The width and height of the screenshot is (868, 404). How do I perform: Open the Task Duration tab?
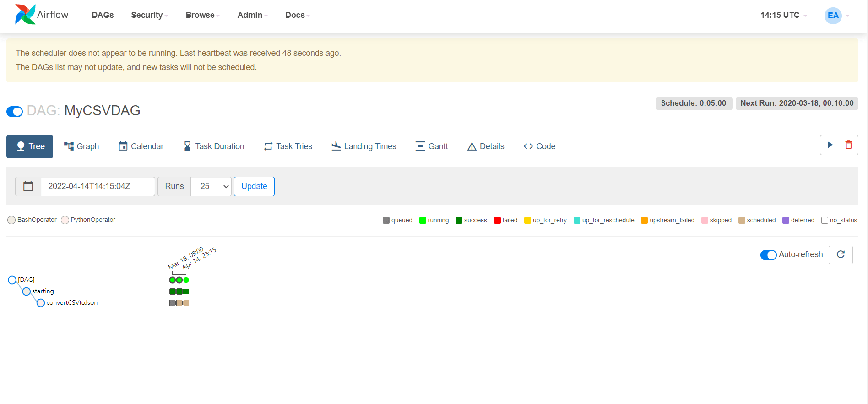[214, 146]
